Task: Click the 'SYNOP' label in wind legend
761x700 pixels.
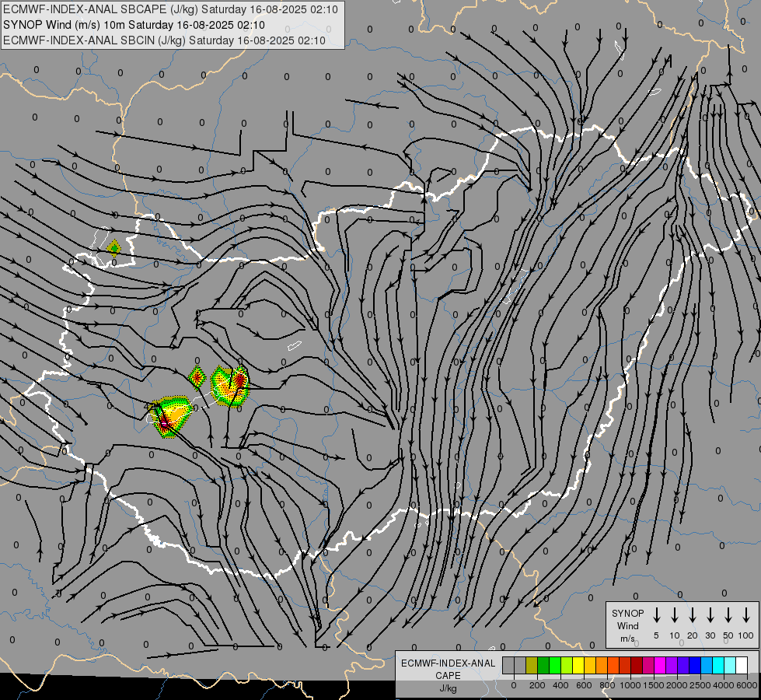Action: [627, 613]
